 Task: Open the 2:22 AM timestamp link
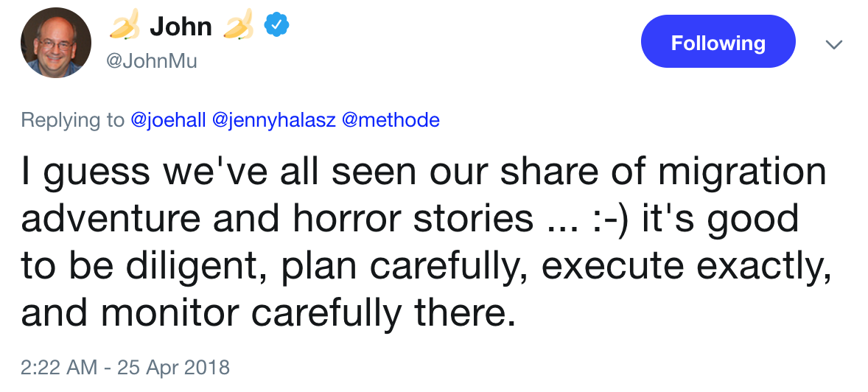coord(59,367)
